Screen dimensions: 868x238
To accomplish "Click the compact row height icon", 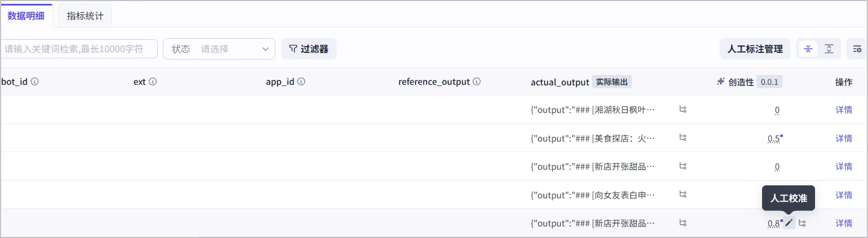I will (x=808, y=49).
